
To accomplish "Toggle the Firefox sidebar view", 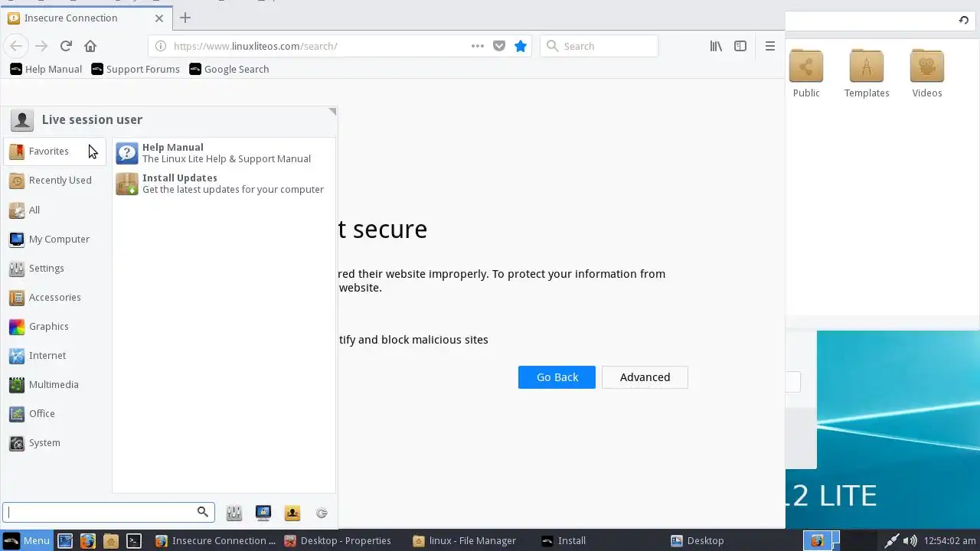I will point(740,46).
